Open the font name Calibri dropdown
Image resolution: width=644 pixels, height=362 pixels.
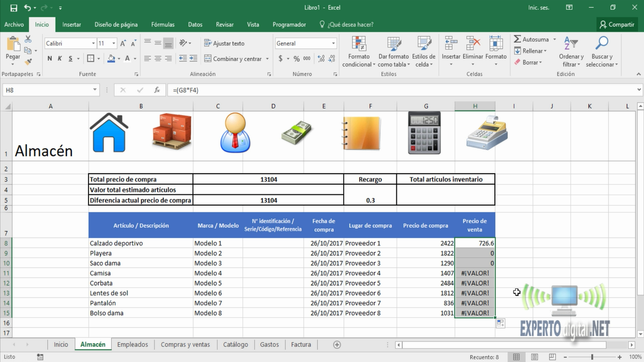pyautogui.click(x=93, y=44)
